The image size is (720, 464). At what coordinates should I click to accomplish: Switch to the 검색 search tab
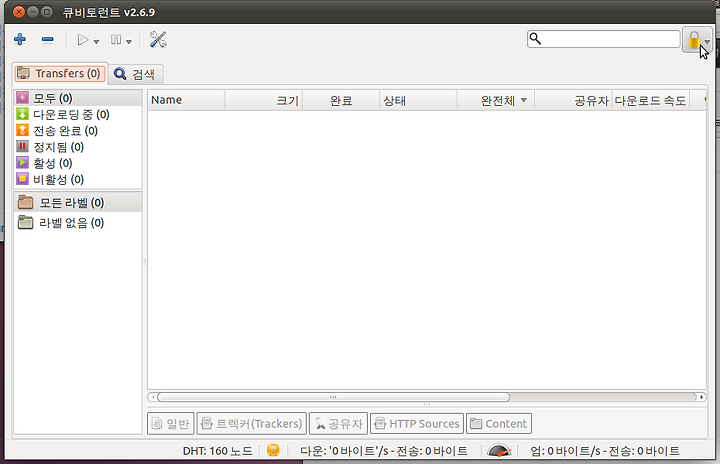(x=135, y=74)
